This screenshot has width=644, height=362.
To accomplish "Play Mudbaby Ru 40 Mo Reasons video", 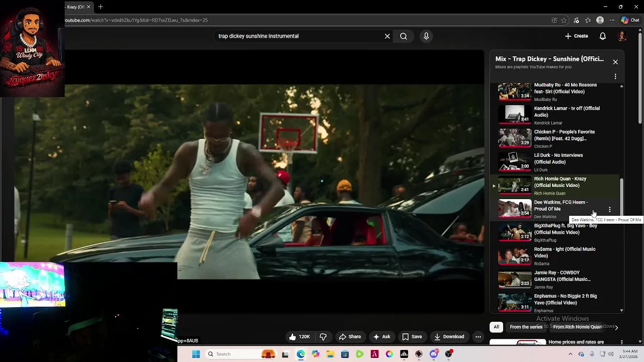I will [x=556, y=92].
